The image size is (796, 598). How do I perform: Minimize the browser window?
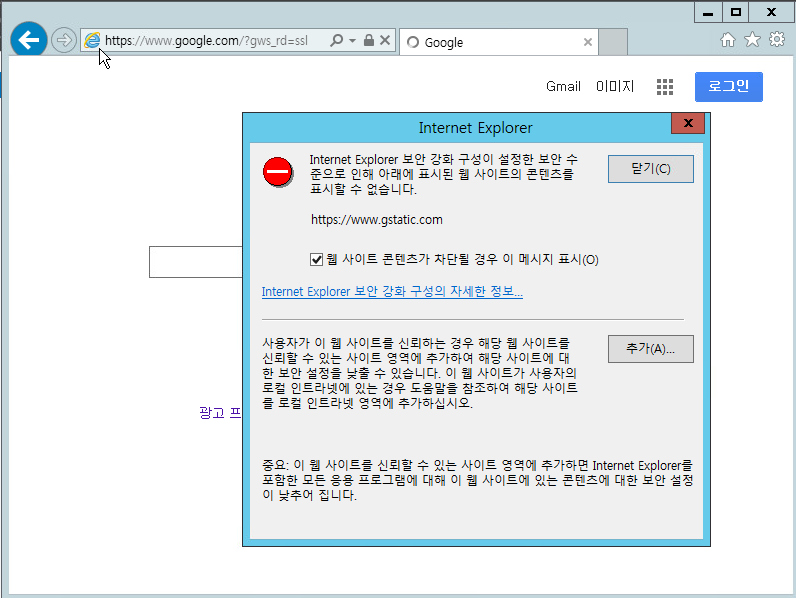tap(708, 12)
